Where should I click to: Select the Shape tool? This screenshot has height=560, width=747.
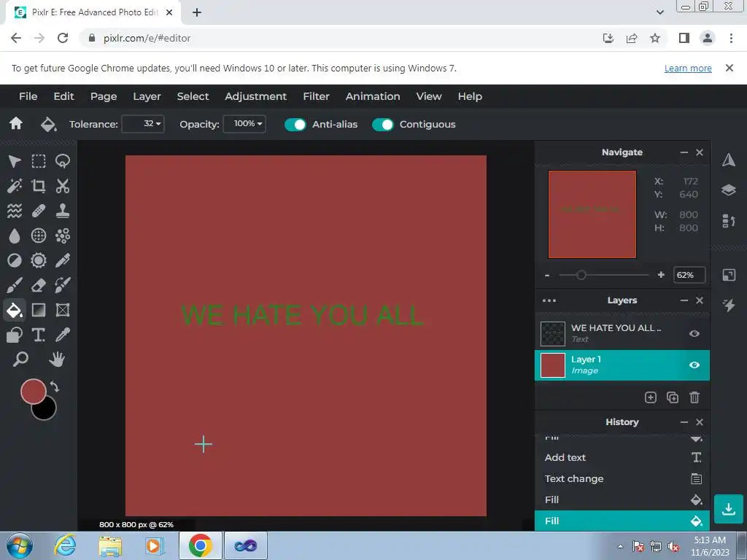(x=15, y=335)
